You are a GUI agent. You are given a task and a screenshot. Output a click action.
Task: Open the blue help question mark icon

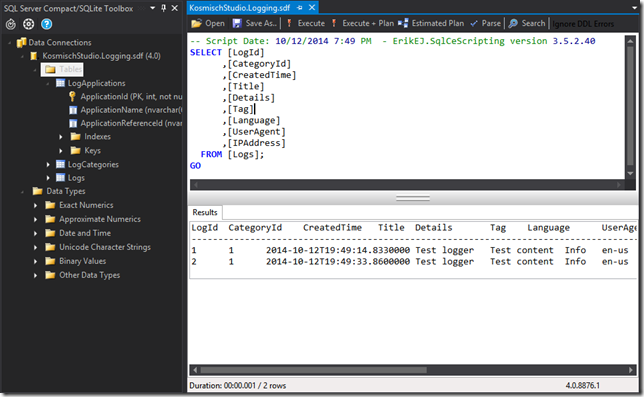point(46,24)
